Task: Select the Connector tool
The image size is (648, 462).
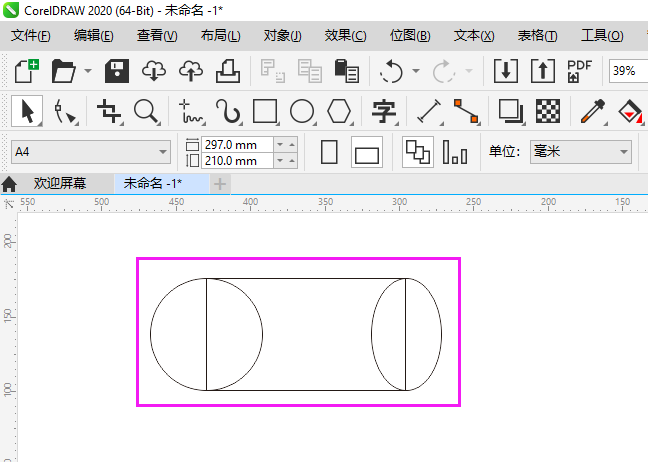Action: click(466, 111)
